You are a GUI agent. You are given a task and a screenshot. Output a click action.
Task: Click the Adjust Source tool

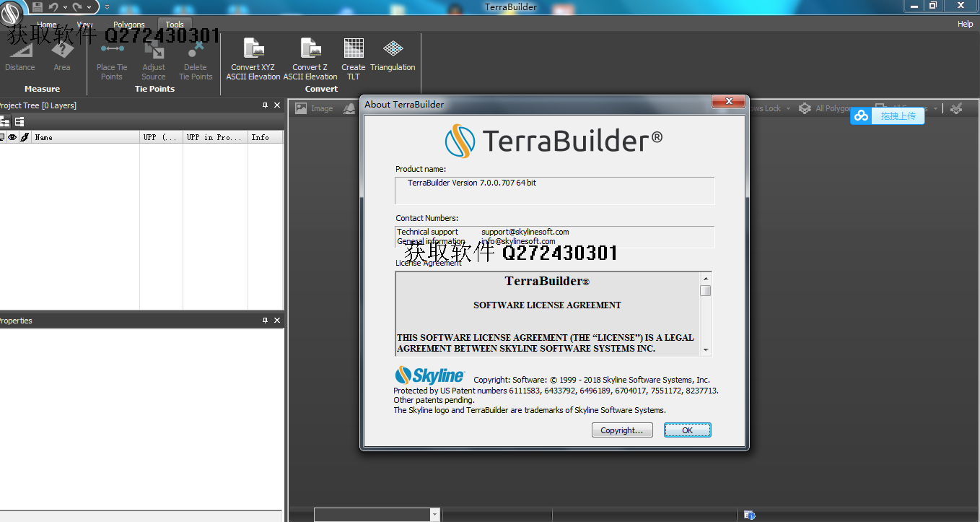[x=154, y=60]
